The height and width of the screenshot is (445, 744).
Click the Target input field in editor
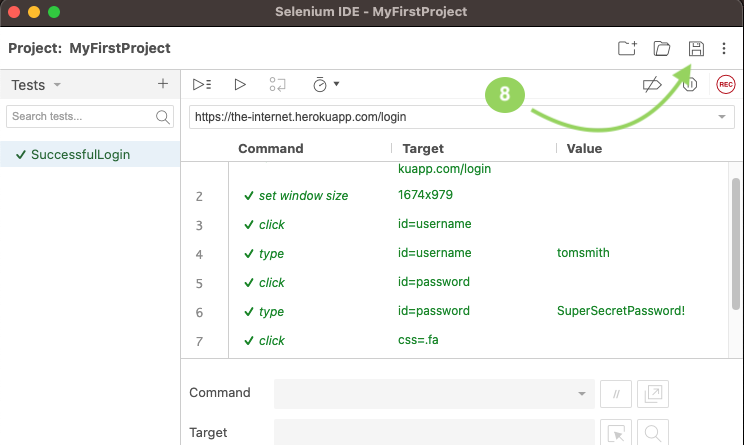(x=434, y=432)
